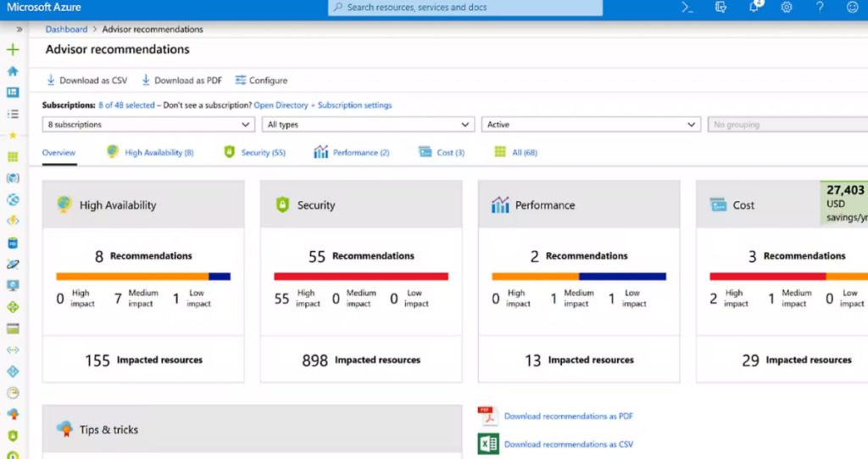Click the red PDF file icon
The width and height of the screenshot is (868, 459).
[487, 416]
